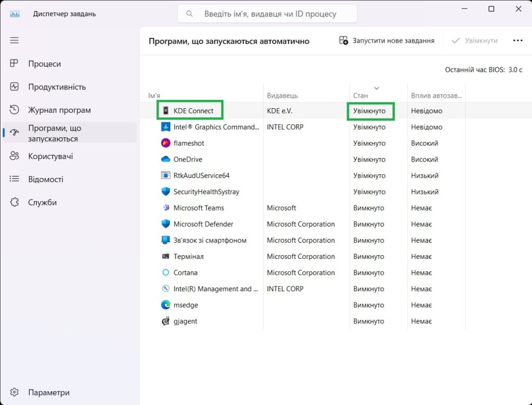Open Параметри settings
The width and height of the screenshot is (532, 405).
69,393
